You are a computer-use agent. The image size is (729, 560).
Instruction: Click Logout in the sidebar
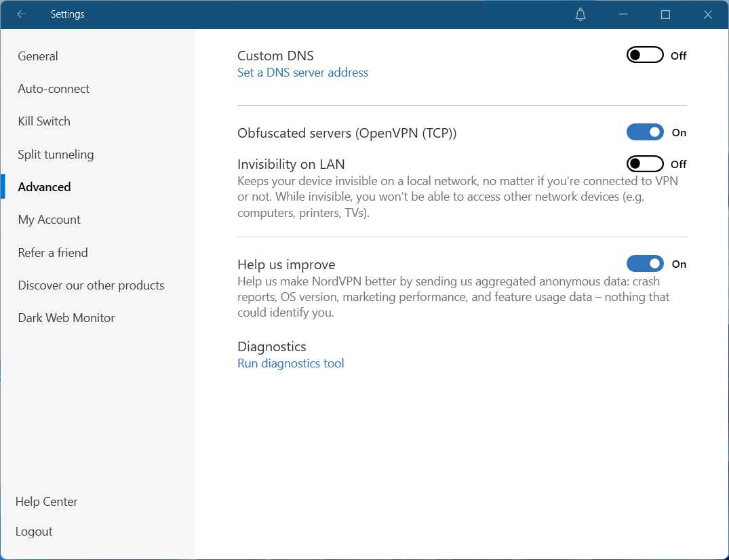[x=34, y=532]
